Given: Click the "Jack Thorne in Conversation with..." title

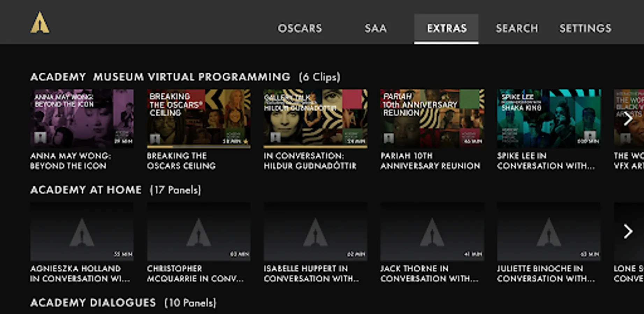Looking at the screenshot, I should click(x=429, y=274).
